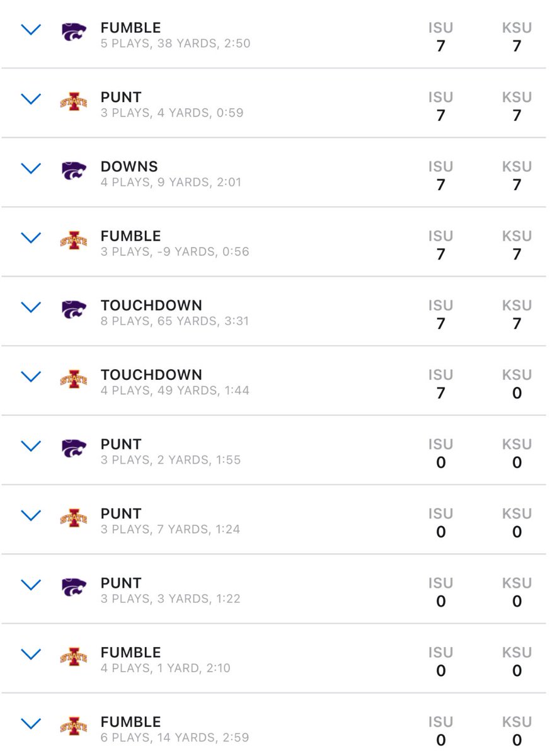Image resolution: width=552 pixels, height=756 pixels.
Task: Click Kansas State logo on the DOWNS drive
Action: [x=74, y=170]
